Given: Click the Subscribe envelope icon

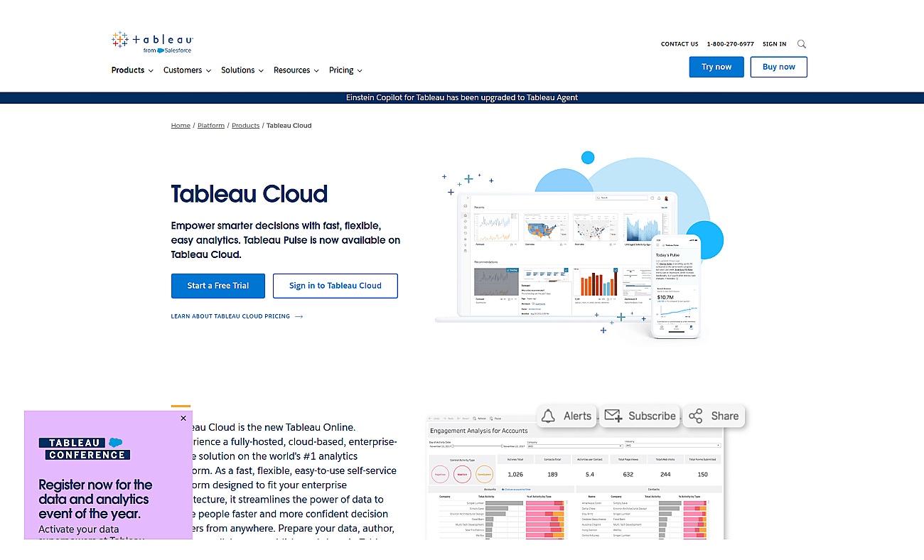Looking at the screenshot, I should click(x=613, y=416).
